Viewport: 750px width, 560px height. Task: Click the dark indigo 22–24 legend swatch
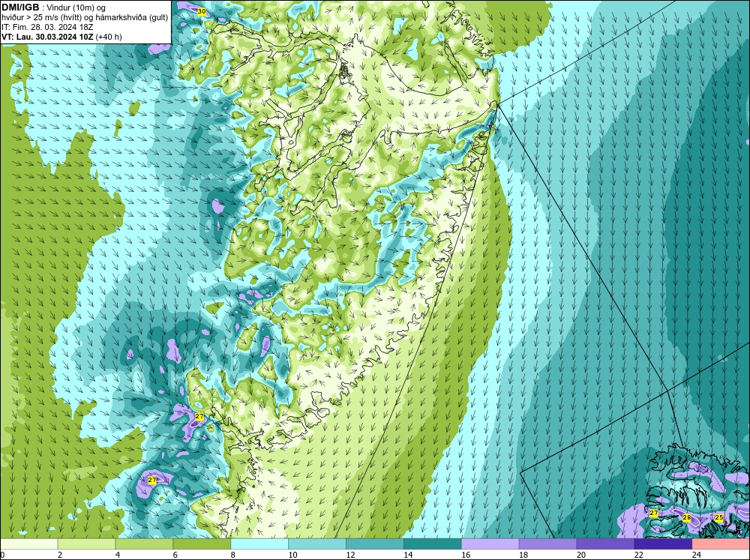click(x=663, y=544)
